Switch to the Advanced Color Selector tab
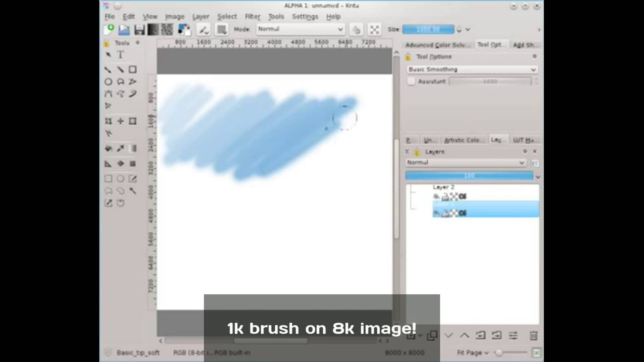Screen dimensions: 644x362 point(438,45)
